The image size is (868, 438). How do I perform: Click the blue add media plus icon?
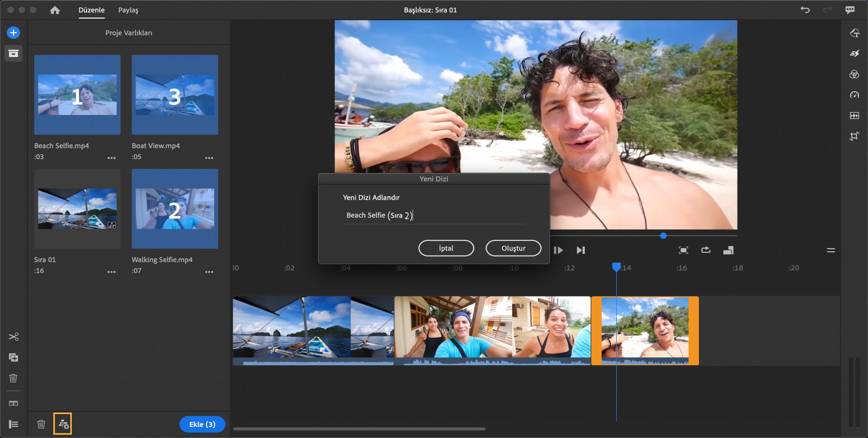coord(13,33)
